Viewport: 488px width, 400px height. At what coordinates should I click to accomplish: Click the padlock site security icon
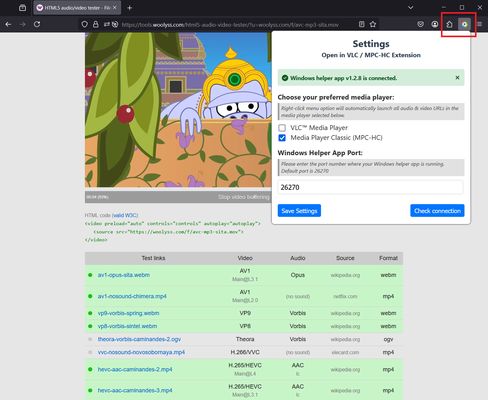coord(96,24)
